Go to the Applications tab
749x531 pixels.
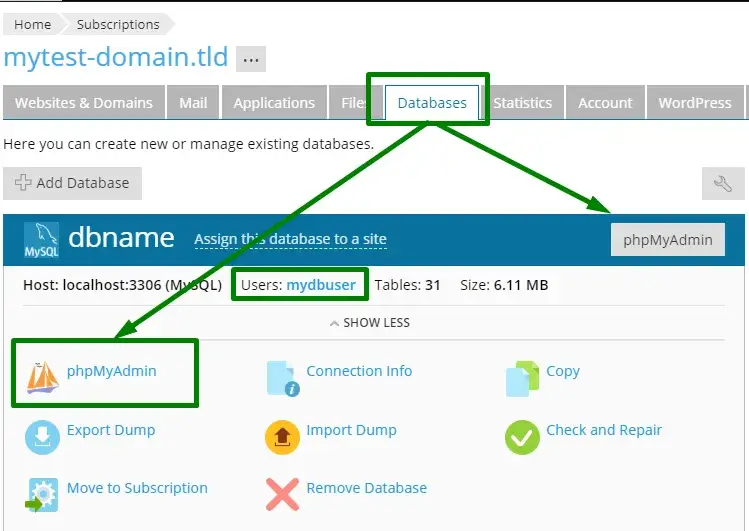[x=274, y=102]
